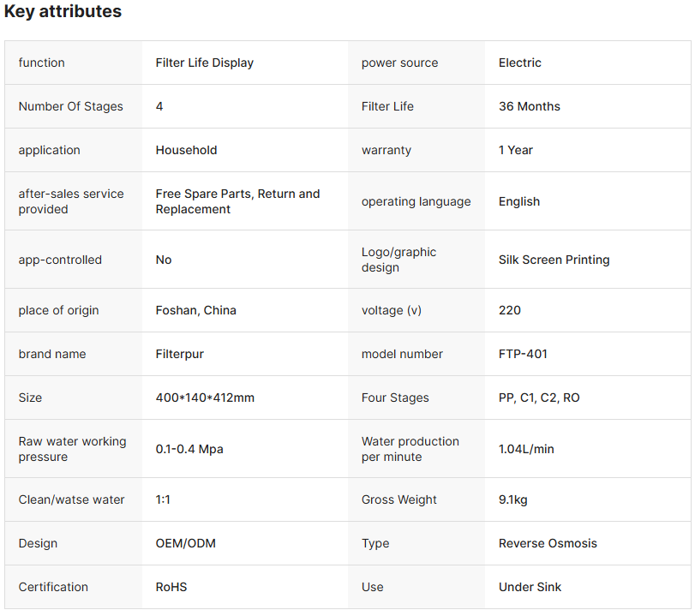Click the Number Of Stages label
This screenshot has height=616, width=695.
pyautogui.click(x=70, y=106)
